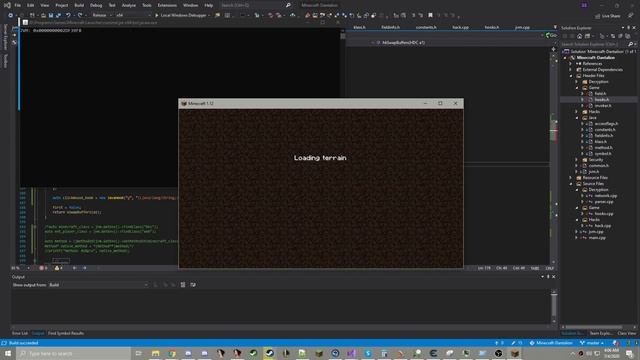640x360 pixels.
Task: Click the search magnifier in title bar
Action: pyautogui.click(x=288, y=5)
